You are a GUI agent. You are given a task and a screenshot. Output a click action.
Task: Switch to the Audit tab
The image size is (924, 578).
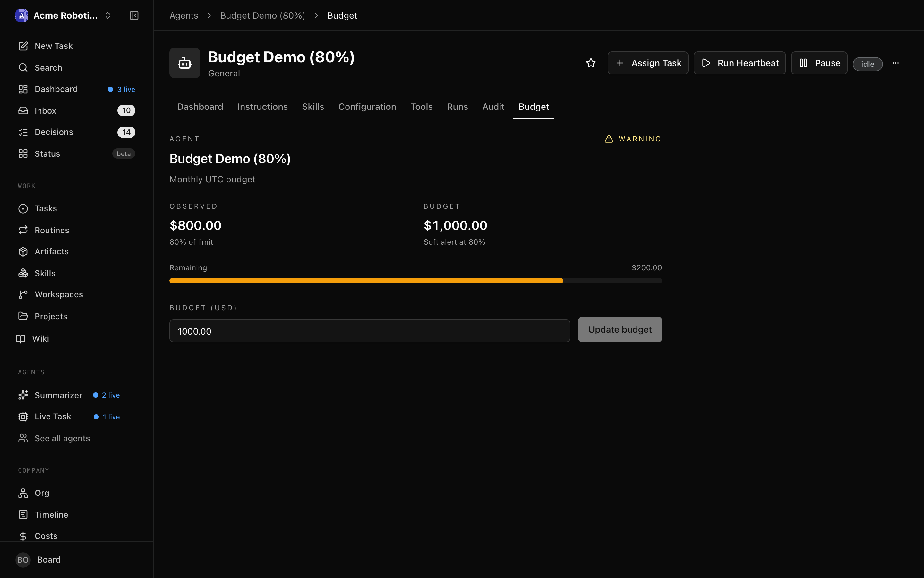click(x=493, y=107)
